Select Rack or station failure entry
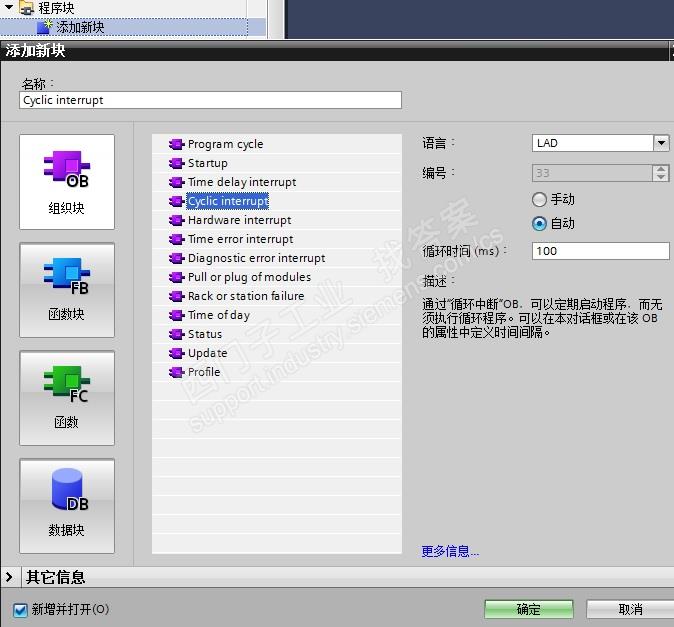The height and width of the screenshot is (627, 674). [x=246, y=296]
